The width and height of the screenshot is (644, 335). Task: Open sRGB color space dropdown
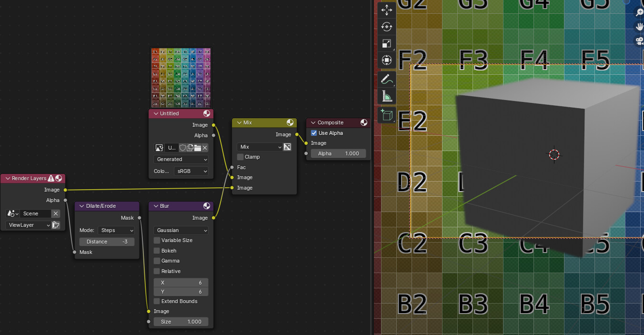(191, 171)
